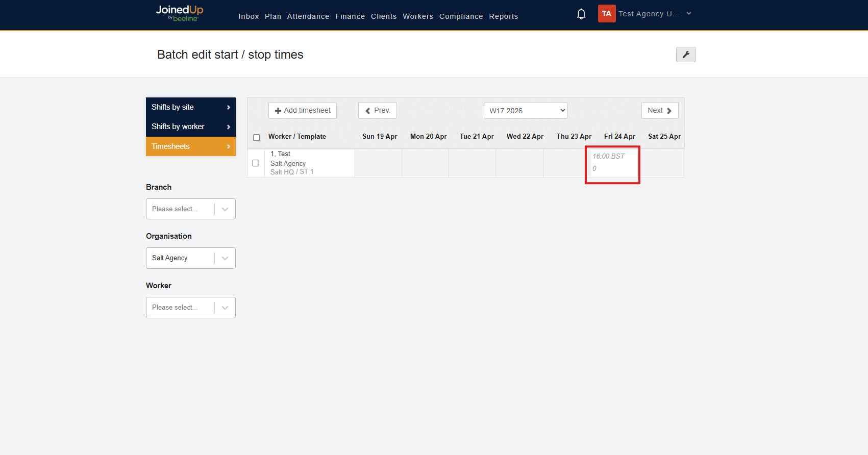
Task: Open the Branch select dropdown
Action: coord(191,209)
